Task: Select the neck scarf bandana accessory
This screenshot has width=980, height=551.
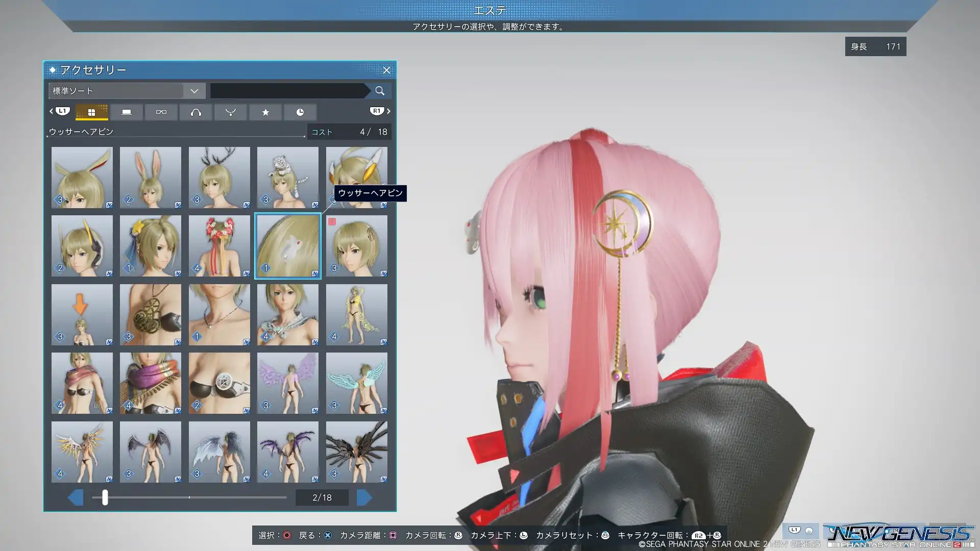Action: pyautogui.click(x=288, y=315)
